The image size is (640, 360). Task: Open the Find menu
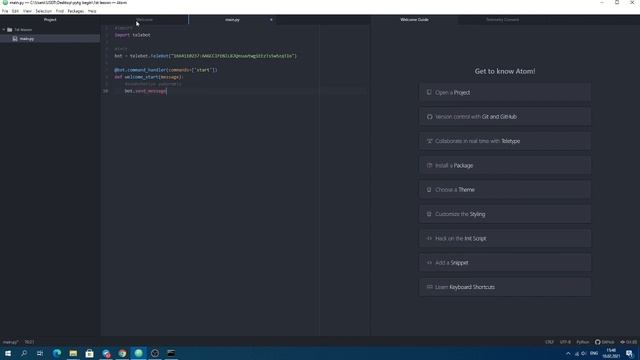[60, 11]
